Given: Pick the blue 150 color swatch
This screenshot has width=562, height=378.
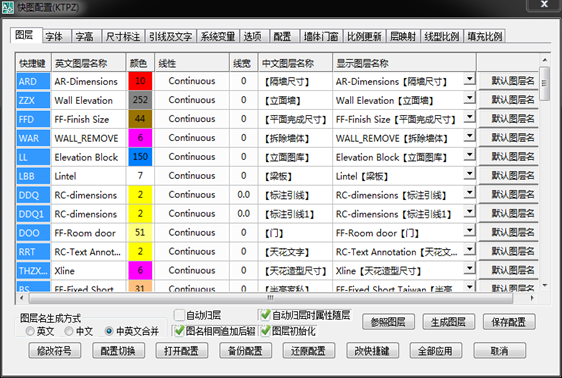Looking at the screenshot, I should point(140,157).
